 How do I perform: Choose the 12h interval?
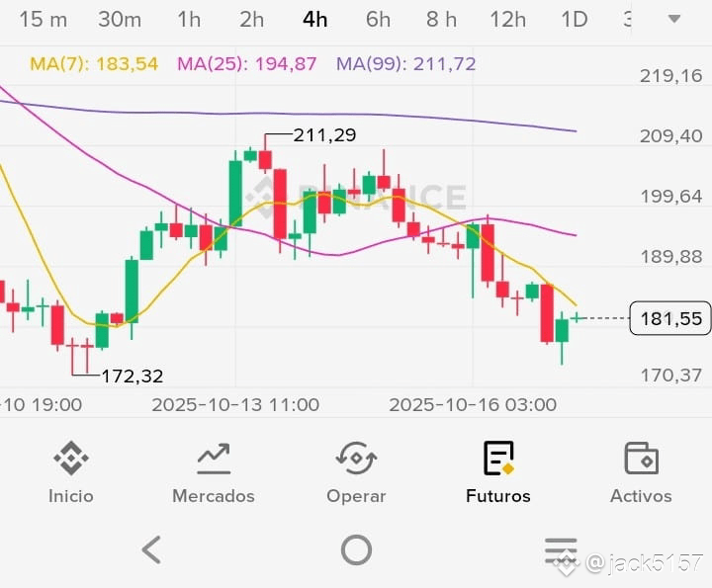tap(508, 20)
